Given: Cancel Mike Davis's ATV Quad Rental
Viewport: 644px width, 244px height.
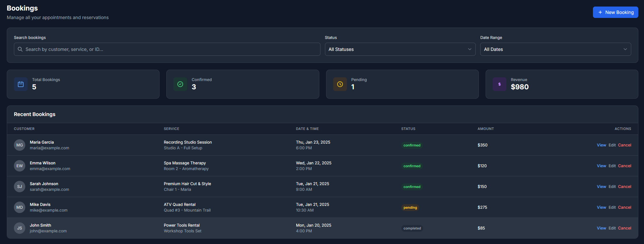Looking at the screenshot, I should 624,207.
